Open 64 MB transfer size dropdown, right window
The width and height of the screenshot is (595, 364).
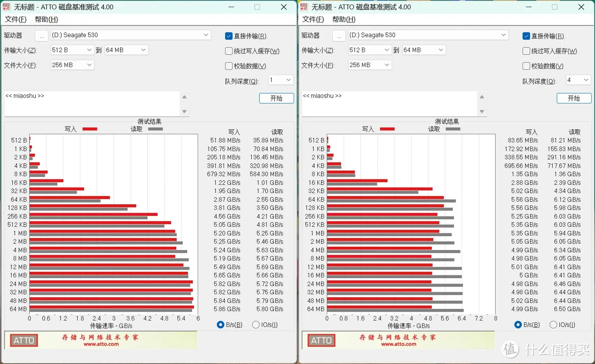click(424, 50)
